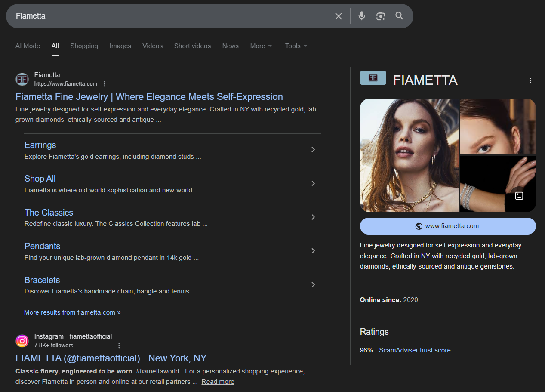Open the Videos tab
545x392 pixels.
153,46
